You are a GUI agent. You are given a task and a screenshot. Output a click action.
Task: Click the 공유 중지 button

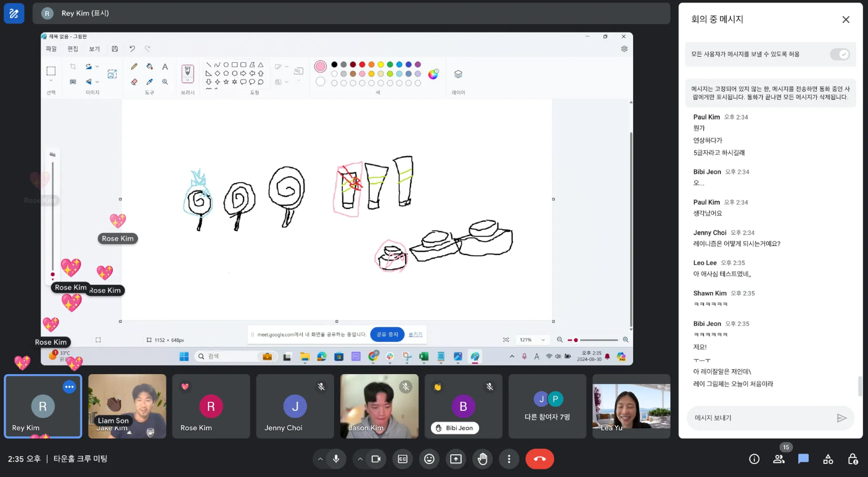point(387,334)
